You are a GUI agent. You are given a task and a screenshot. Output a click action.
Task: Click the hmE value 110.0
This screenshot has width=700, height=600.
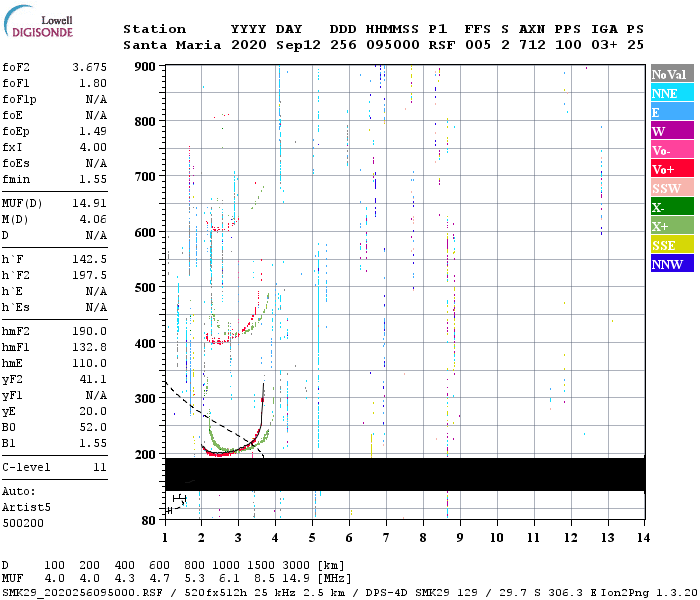click(x=90, y=363)
